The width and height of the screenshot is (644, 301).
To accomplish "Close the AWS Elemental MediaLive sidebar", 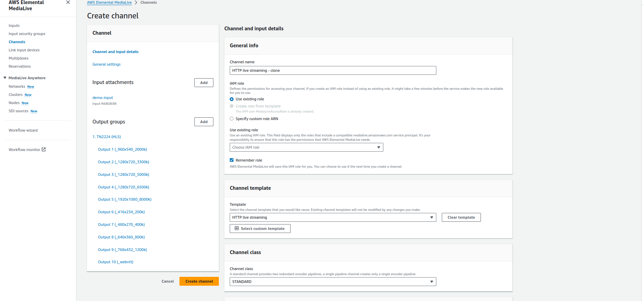I will tap(68, 2).
